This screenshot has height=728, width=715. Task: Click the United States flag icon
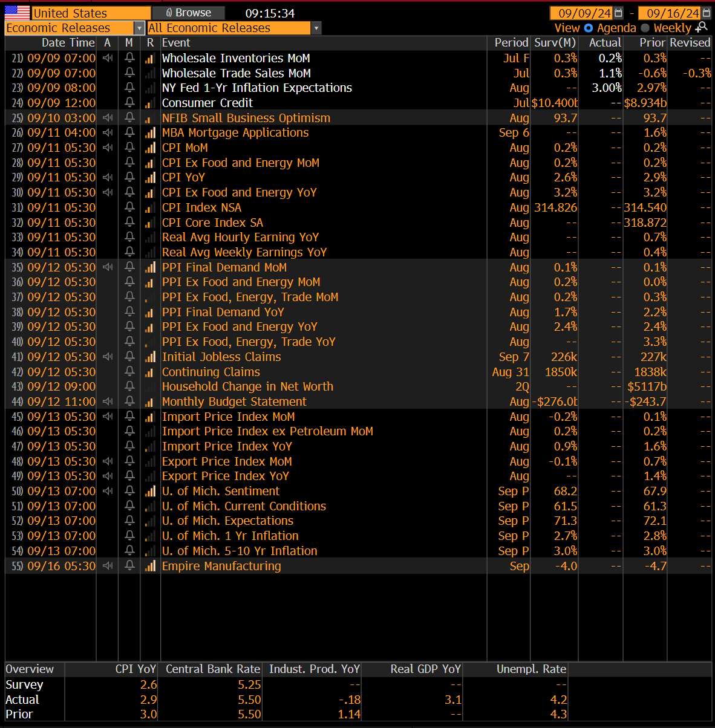(16, 12)
